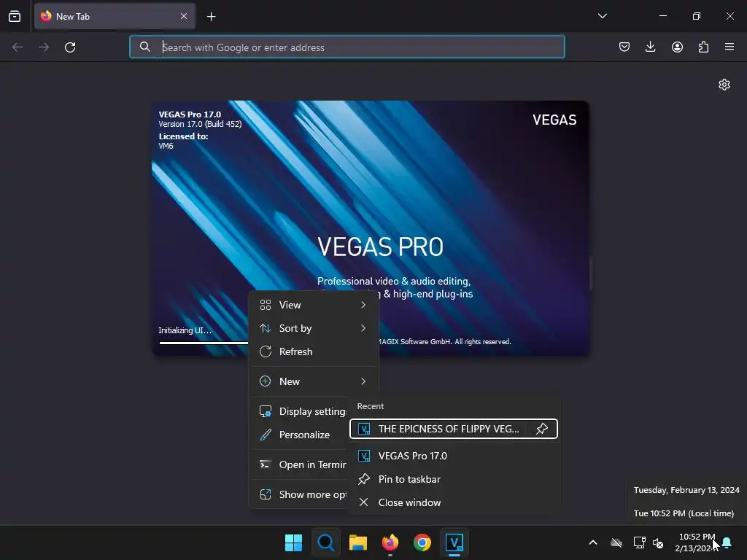Open Windows Search from taskbar
The height and width of the screenshot is (560, 747).
coord(326,542)
